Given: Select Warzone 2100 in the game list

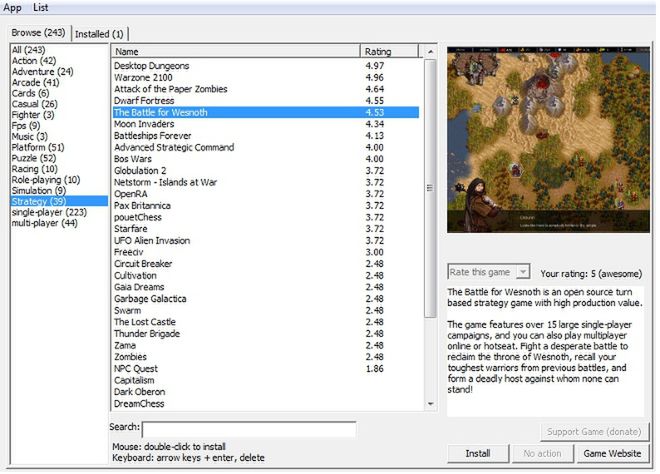Looking at the screenshot, I should tap(266, 78).
